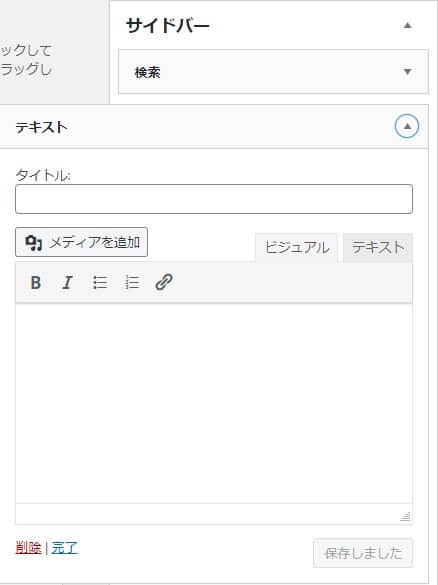Click the 検索 widget title bar
The height and width of the screenshot is (585, 438).
point(273,72)
